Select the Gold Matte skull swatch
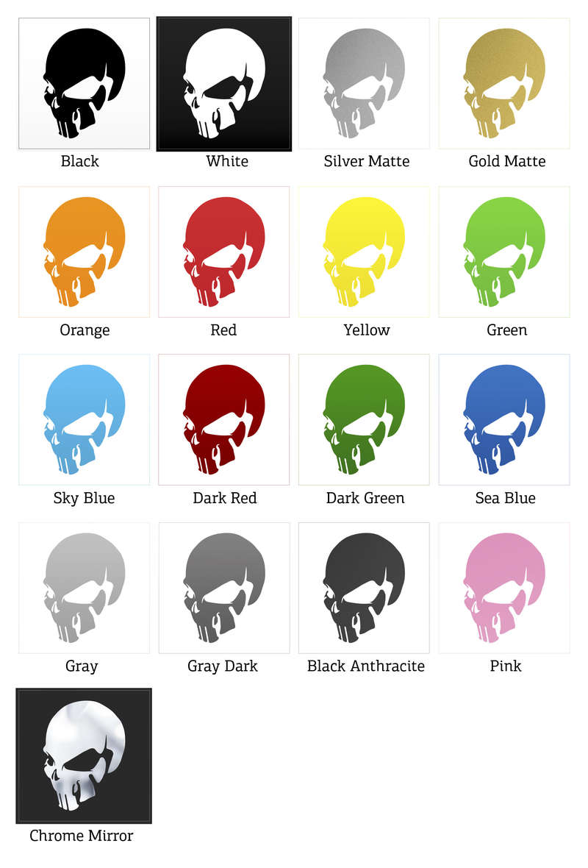 point(504,84)
